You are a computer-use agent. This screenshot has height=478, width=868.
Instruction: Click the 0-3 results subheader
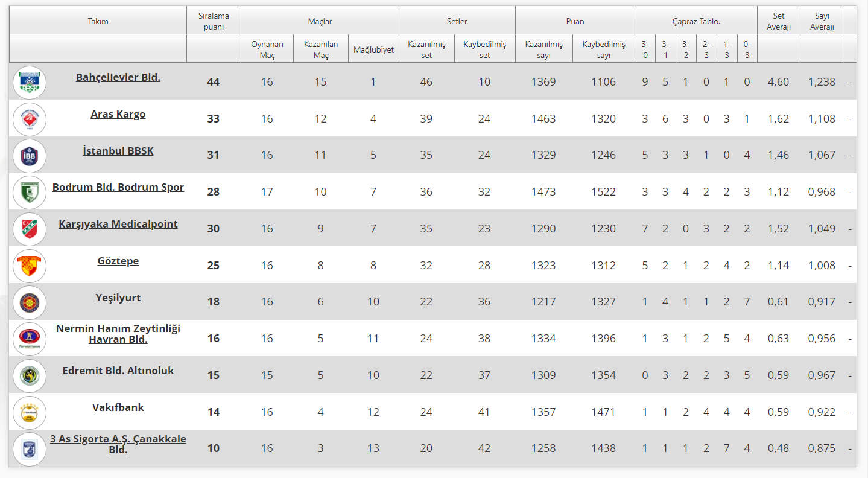[x=747, y=49]
